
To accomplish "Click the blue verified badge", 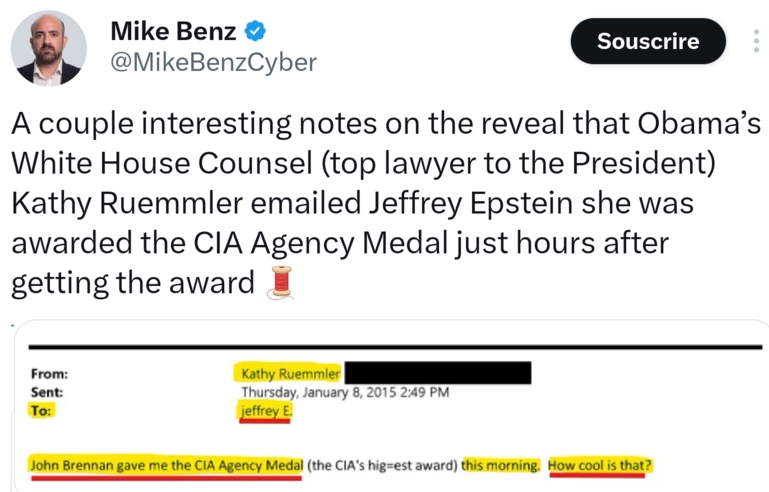I will click(255, 31).
